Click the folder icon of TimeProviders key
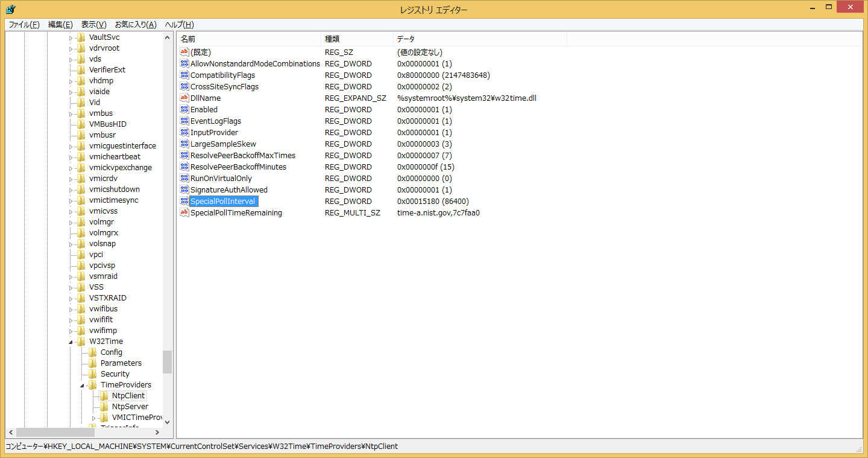The height and width of the screenshot is (458, 868). pos(93,385)
